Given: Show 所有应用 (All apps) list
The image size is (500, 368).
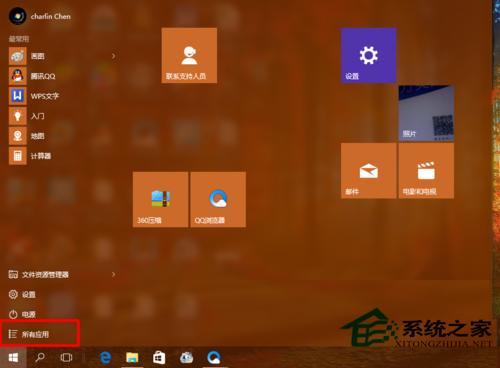Looking at the screenshot, I should 29,334.
